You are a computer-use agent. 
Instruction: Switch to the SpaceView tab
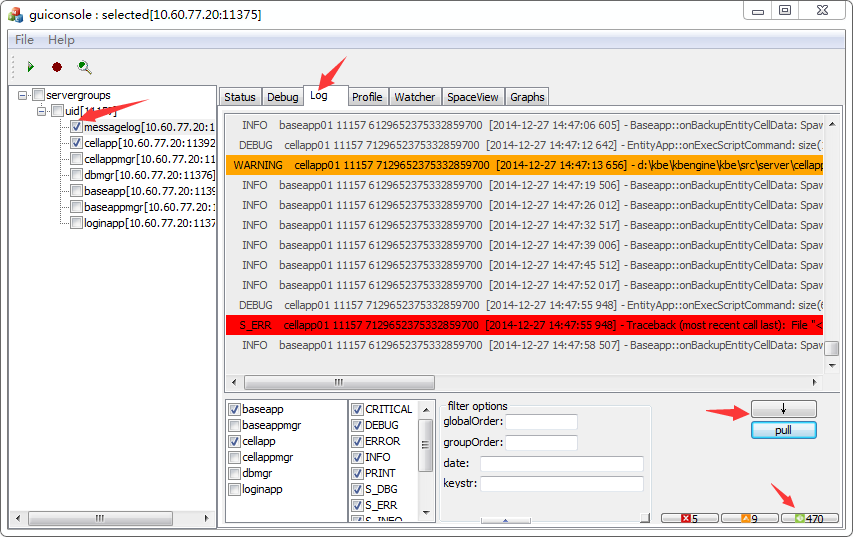472,97
